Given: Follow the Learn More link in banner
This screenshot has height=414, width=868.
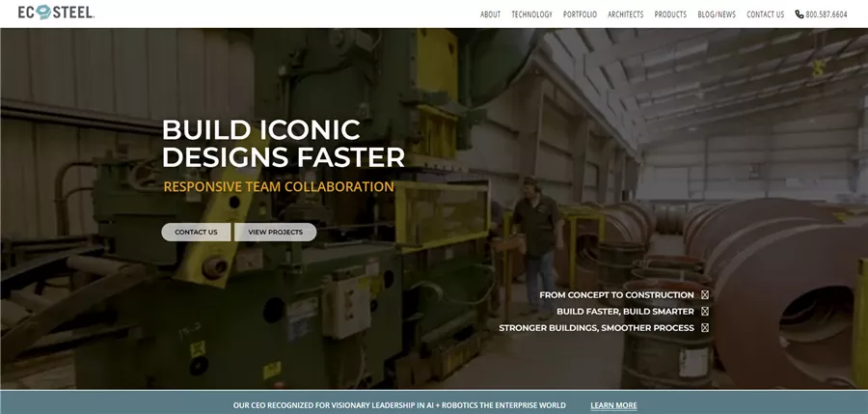Looking at the screenshot, I should coord(613,405).
